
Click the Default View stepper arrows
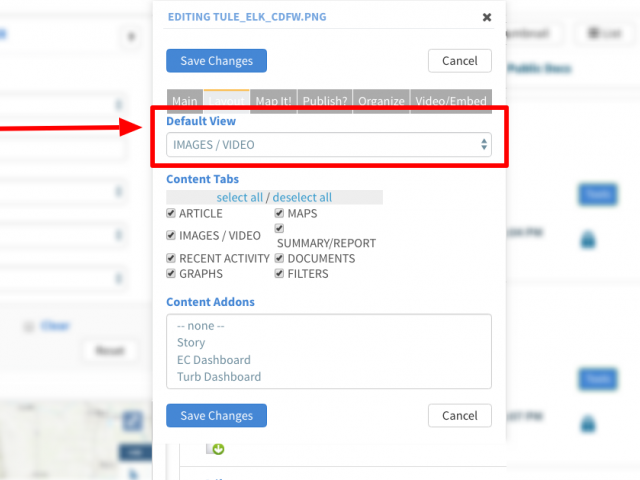pyautogui.click(x=484, y=144)
